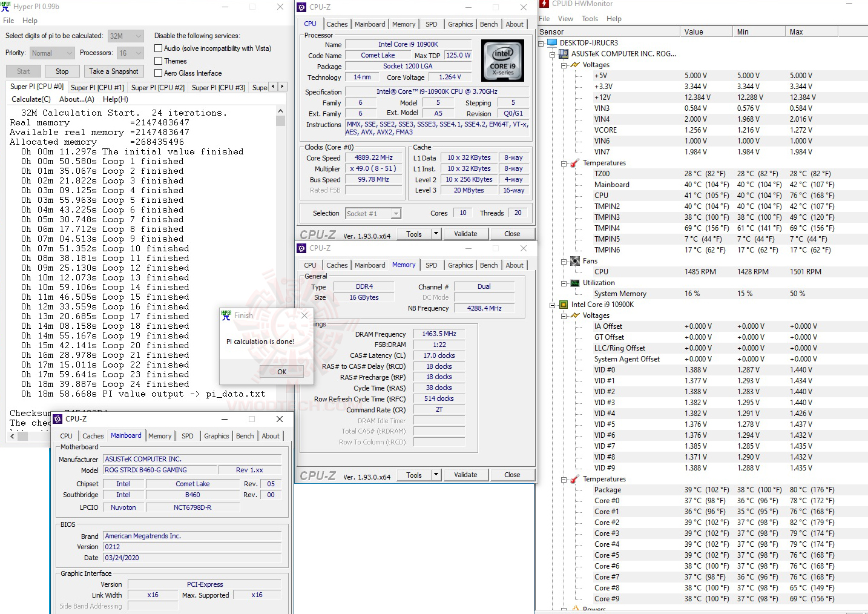Viewport: 868px width, 614px height.
Task: Click the Hyper PI title bar app icon
Action: click(6, 7)
